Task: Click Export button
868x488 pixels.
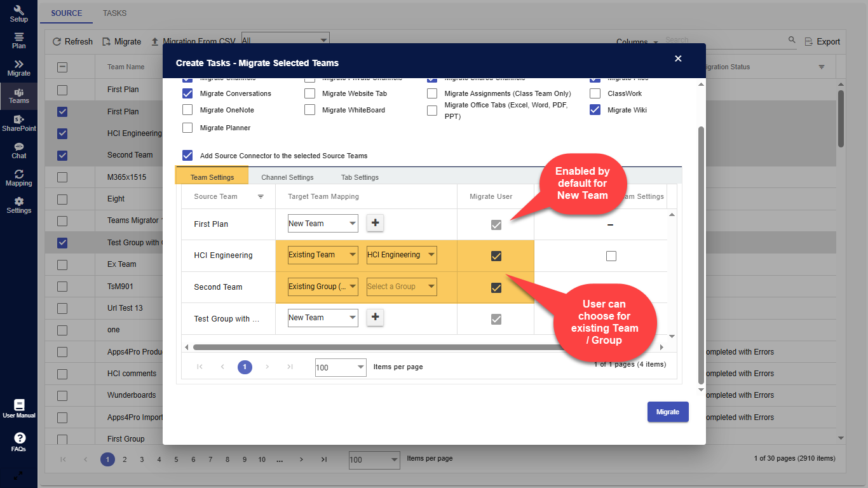Action: [822, 41]
